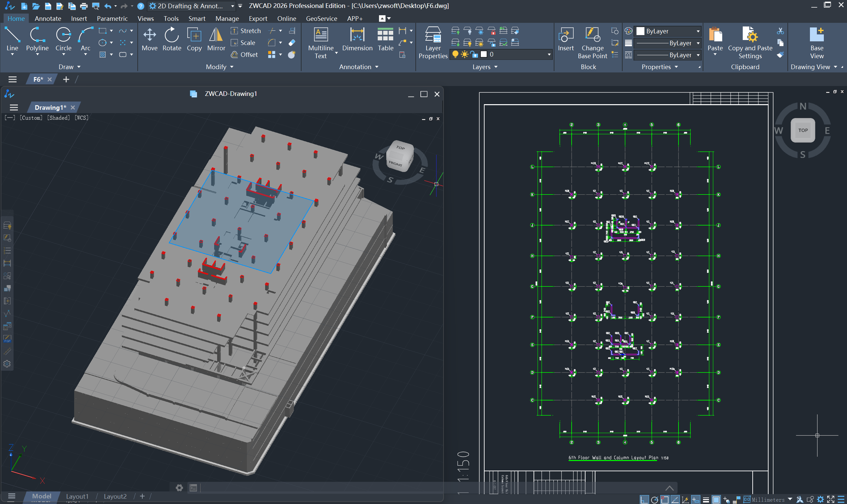Switch to Layout1 tab

[77, 496]
